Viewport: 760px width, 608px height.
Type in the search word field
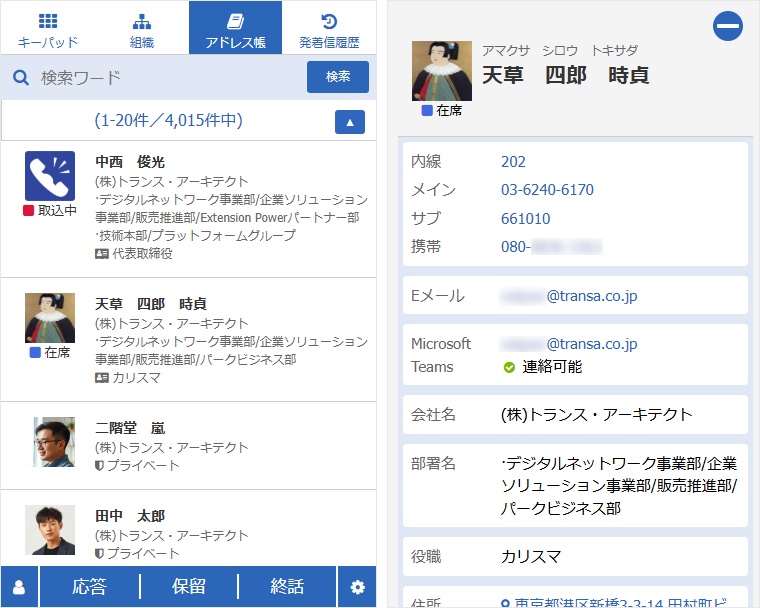coord(165,77)
